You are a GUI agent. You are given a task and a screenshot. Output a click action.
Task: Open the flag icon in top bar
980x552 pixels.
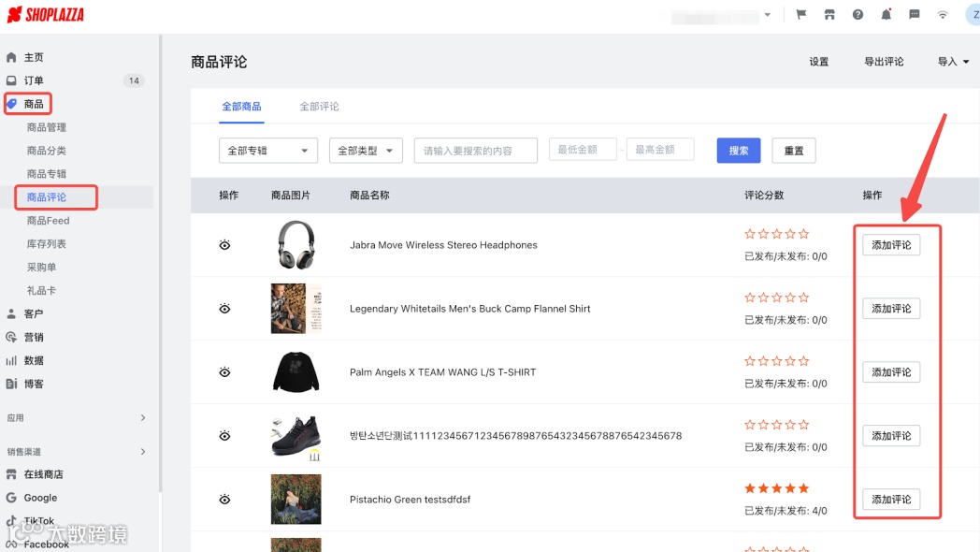click(x=800, y=14)
